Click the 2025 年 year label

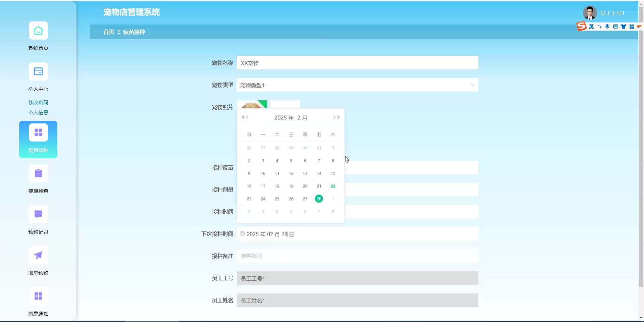[284, 118]
